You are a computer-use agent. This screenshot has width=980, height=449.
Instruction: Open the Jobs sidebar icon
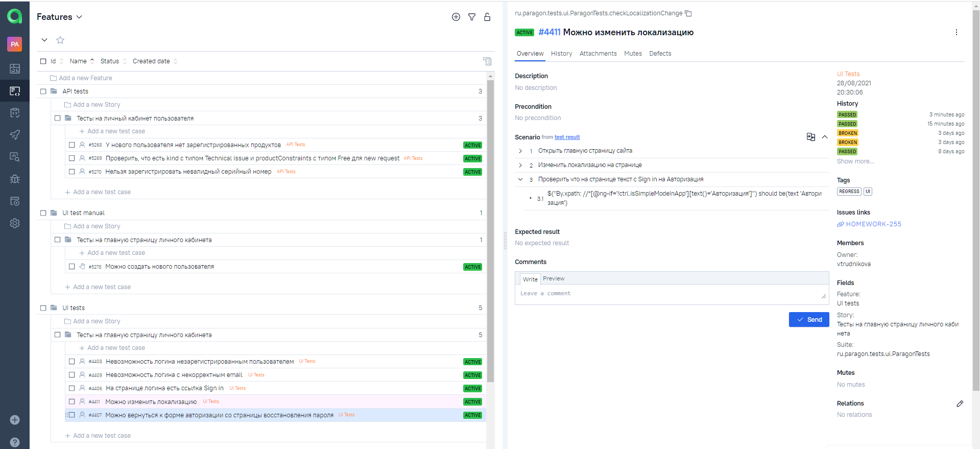tap(15, 201)
